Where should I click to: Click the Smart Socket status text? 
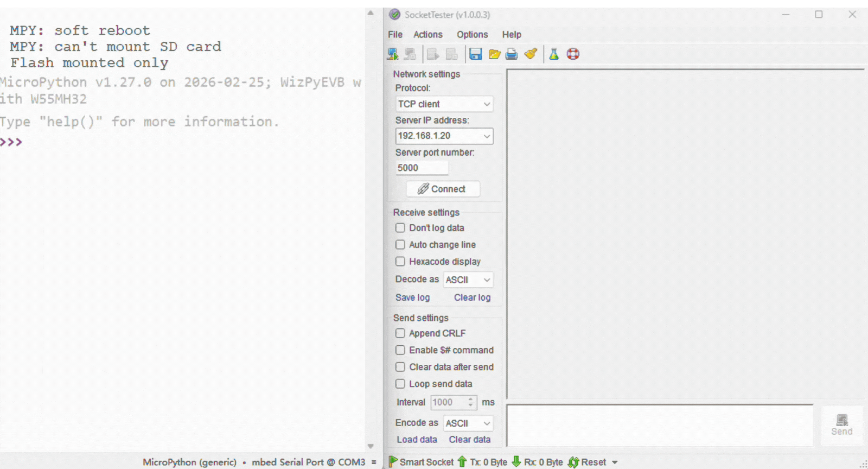[x=426, y=462]
